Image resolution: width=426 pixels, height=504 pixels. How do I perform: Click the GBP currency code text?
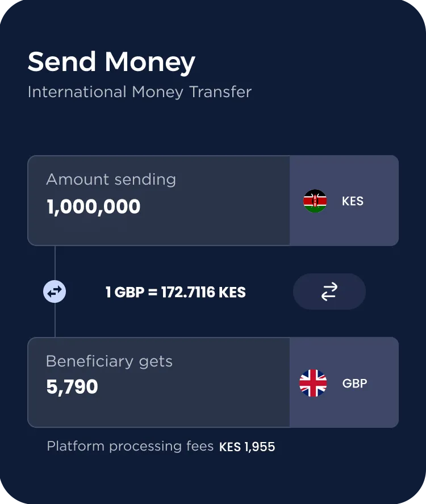click(x=354, y=383)
